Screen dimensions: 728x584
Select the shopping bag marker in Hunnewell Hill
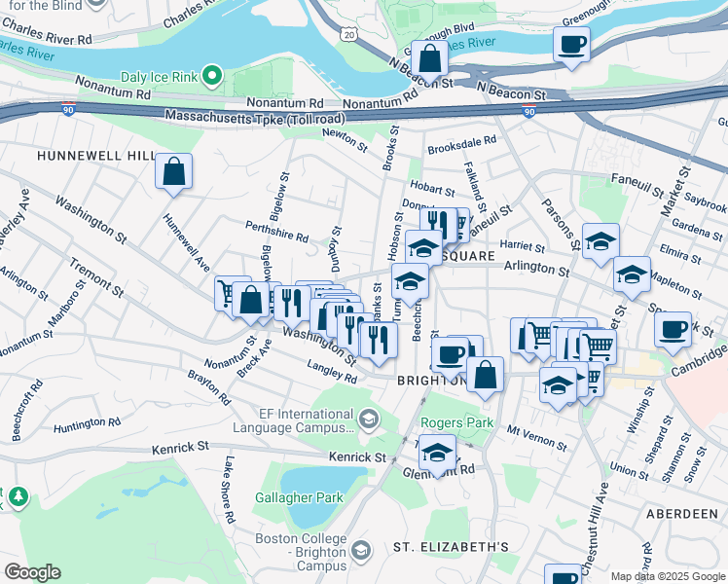tap(173, 171)
